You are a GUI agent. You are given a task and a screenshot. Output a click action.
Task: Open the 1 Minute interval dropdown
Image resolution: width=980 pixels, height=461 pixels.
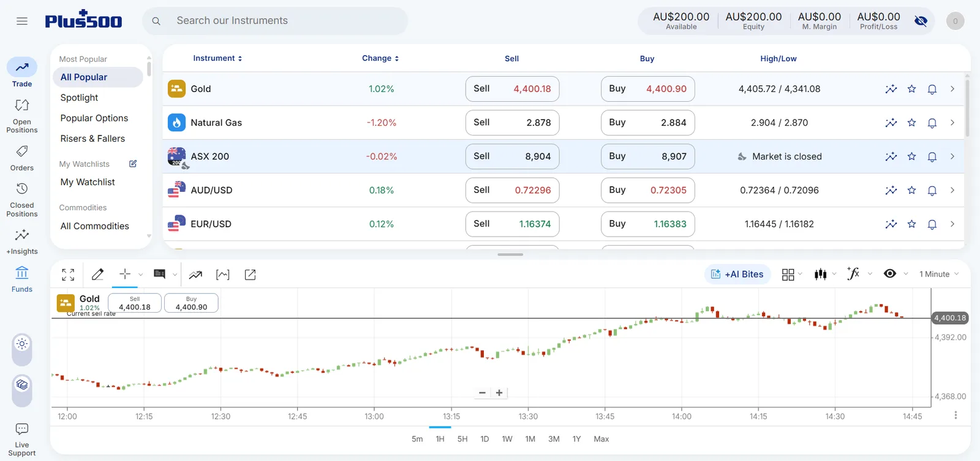(939, 274)
